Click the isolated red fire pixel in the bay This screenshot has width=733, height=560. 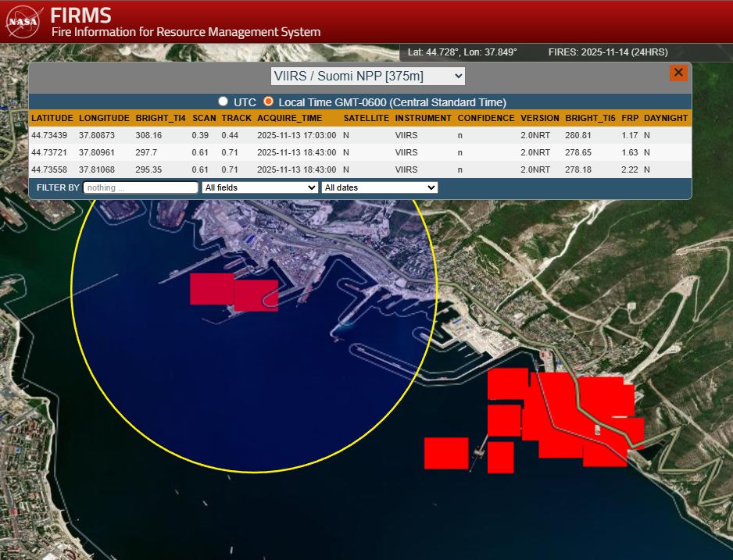446,453
